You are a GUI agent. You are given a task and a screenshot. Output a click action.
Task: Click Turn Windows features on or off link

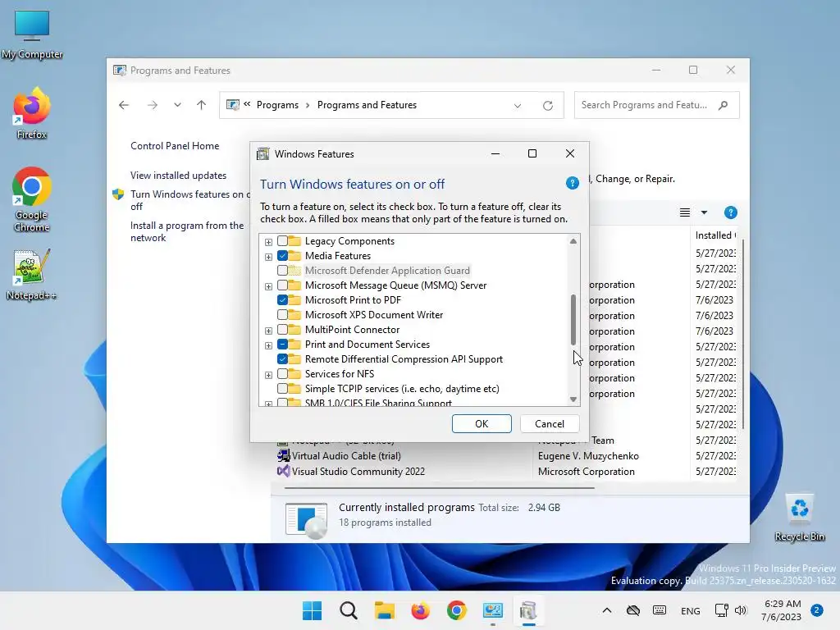[x=190, y=200]
